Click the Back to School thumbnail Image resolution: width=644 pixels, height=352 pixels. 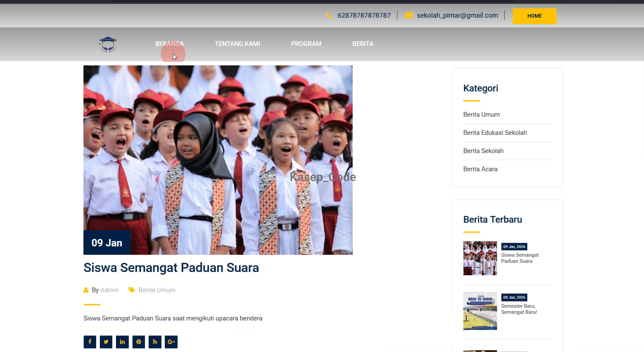coord(480,311)
